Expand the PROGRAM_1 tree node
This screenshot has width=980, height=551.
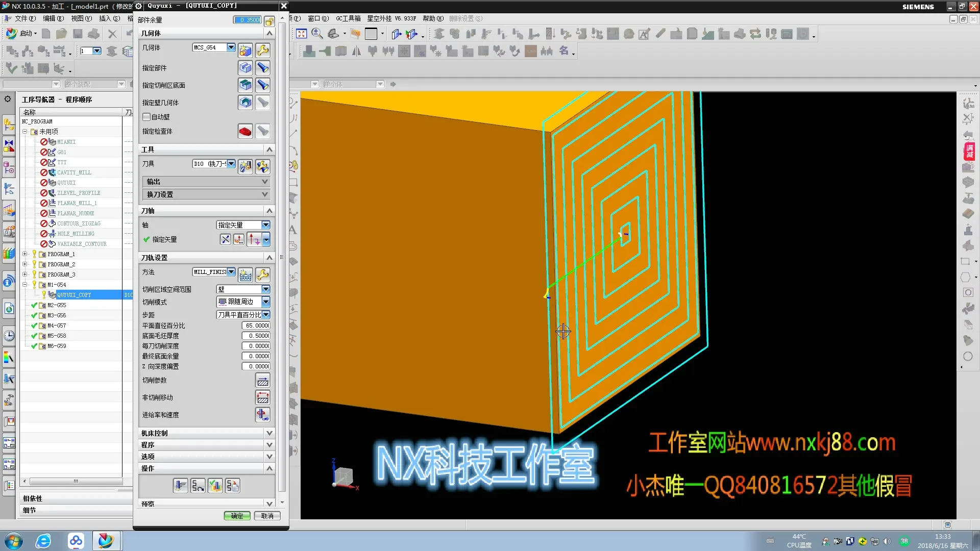(24, 254)
